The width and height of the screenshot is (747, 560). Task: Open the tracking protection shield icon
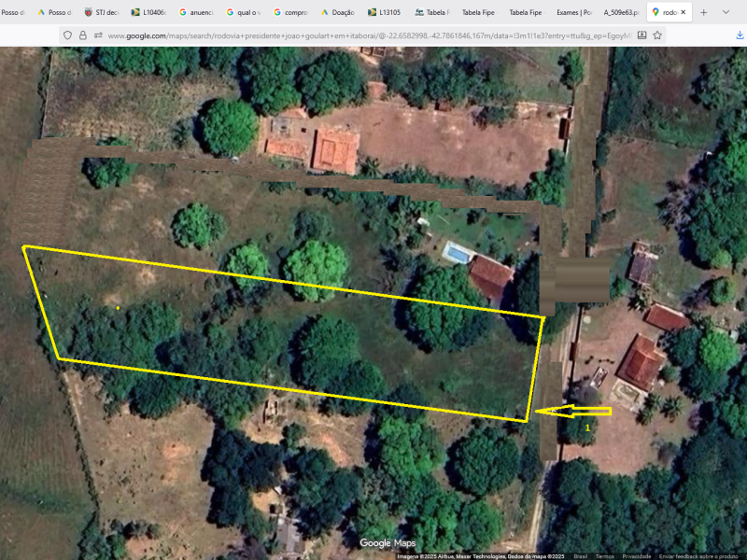pos(67,35)
